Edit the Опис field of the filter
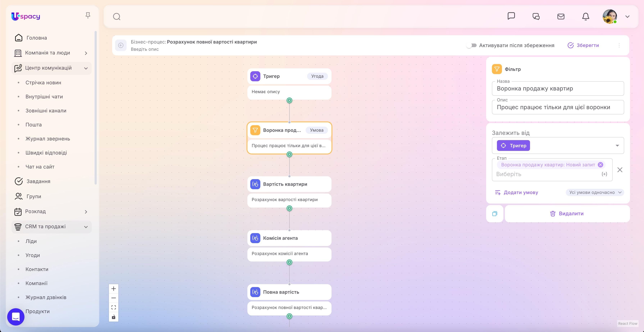644x332 pixels. 558,107
